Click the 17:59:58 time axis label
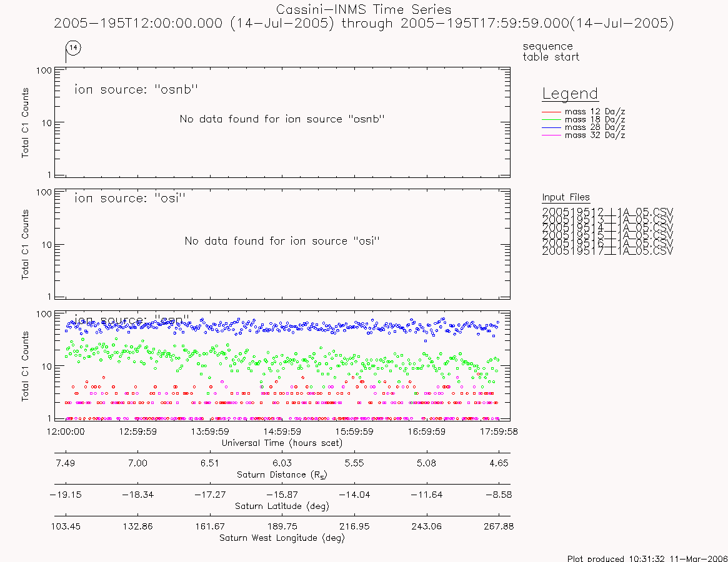Viewport: 728px width, 562px height. click(x=499, y=431)
